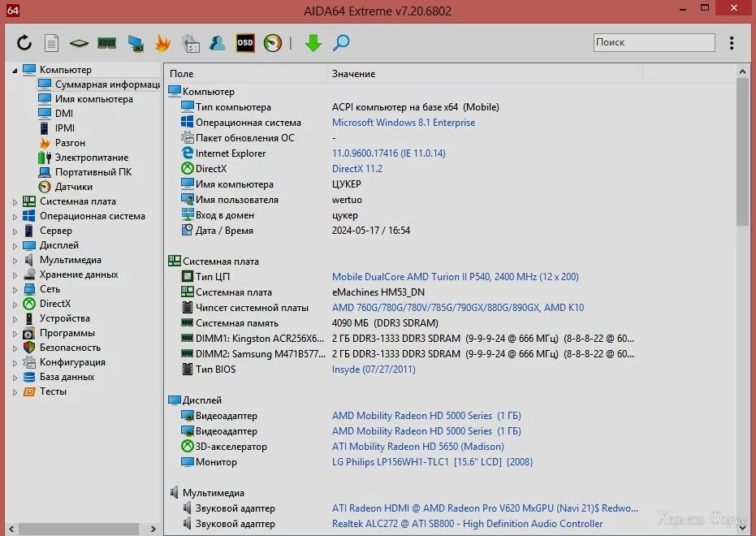Click the DirectX 11.2 link
756x536 pixels.
(x=356, y=169)
